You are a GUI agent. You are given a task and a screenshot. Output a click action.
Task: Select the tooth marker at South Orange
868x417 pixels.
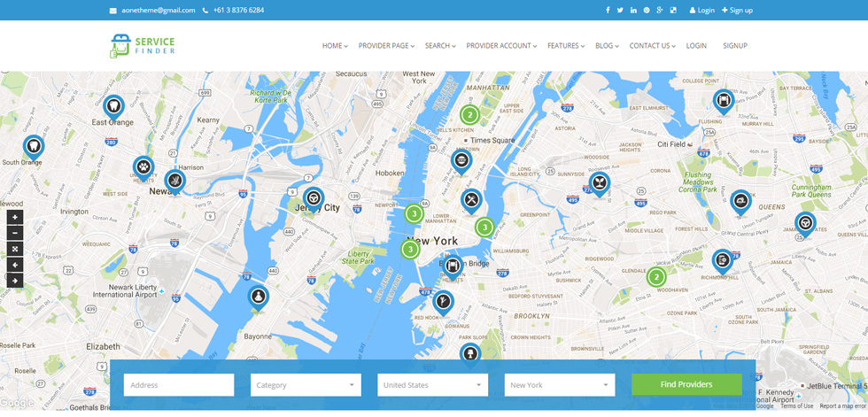(x=34, y=148)
